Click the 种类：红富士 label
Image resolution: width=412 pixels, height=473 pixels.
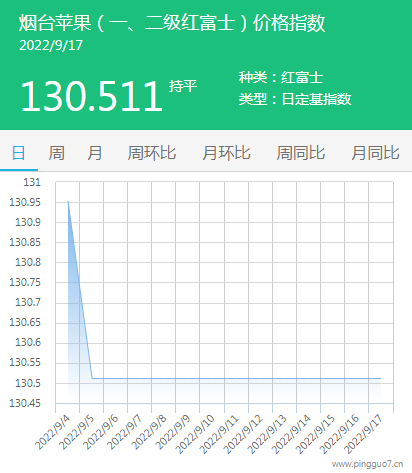(281, 77)
